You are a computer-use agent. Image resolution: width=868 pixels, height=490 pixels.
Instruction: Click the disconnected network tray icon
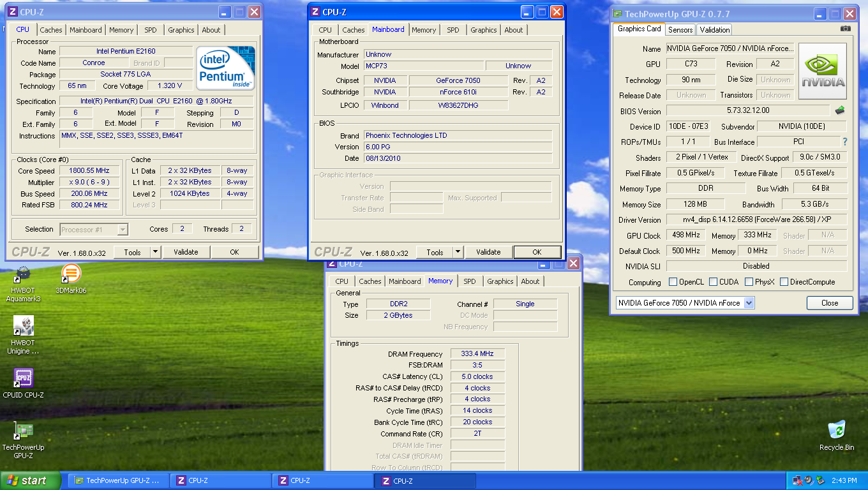797,480
